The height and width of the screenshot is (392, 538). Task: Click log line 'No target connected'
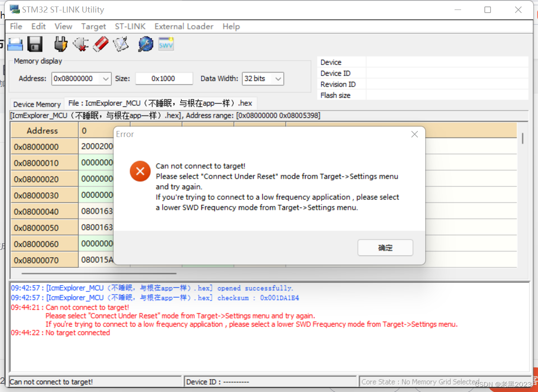pyautogui.click(x=60, y=333)
